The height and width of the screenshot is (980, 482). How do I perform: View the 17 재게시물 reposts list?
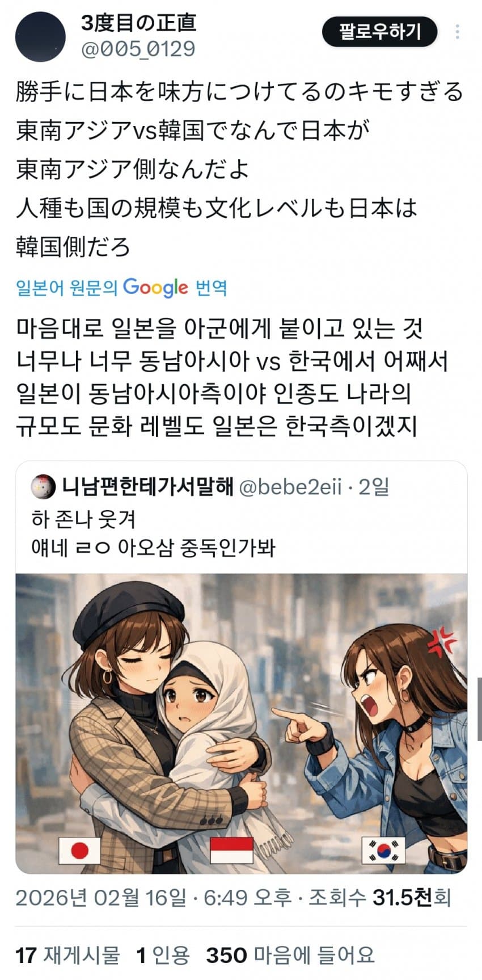coord(67,955)
